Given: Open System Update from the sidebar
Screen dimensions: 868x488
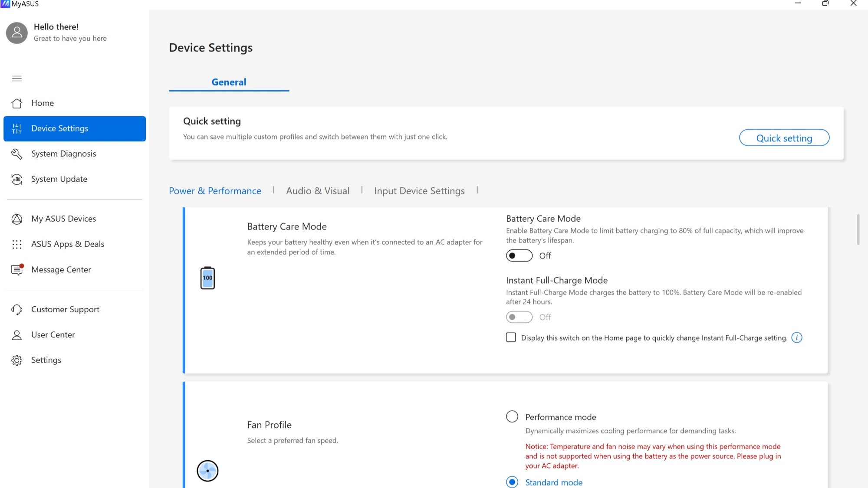Looking at the screenshot, I should [75, 179].
